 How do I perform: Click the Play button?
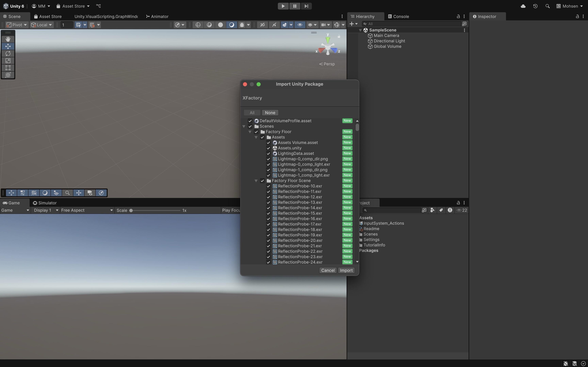click(283, 6)
